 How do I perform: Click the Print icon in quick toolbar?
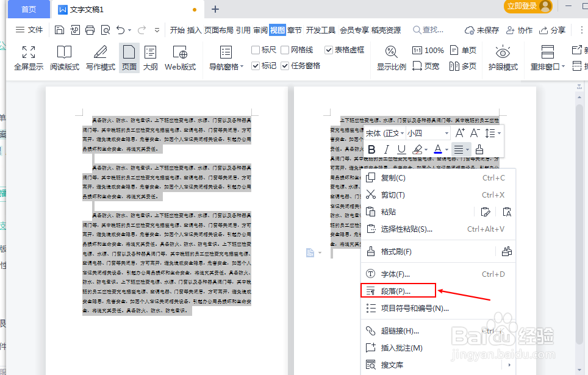(90, 30)
